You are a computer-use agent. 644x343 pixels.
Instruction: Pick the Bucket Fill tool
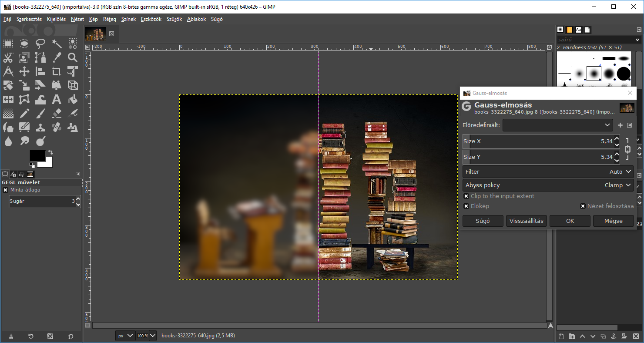pyautogui.click(x=73, y=100)
